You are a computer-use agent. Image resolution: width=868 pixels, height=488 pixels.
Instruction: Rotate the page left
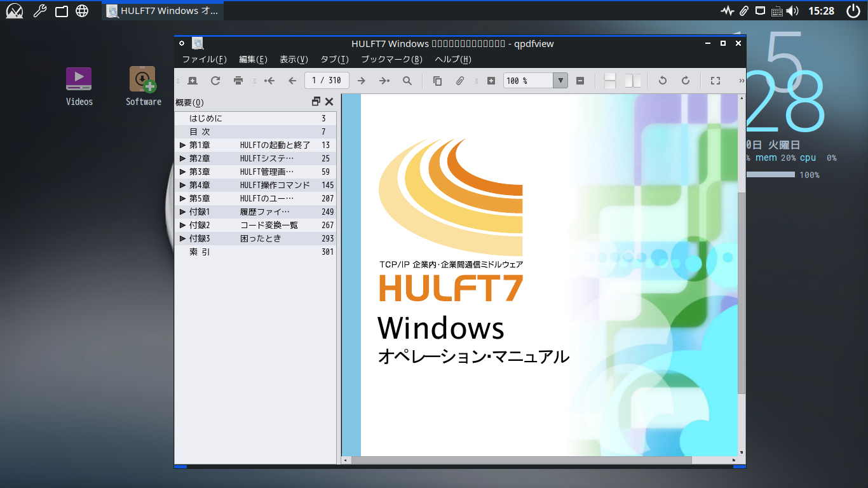662,81
